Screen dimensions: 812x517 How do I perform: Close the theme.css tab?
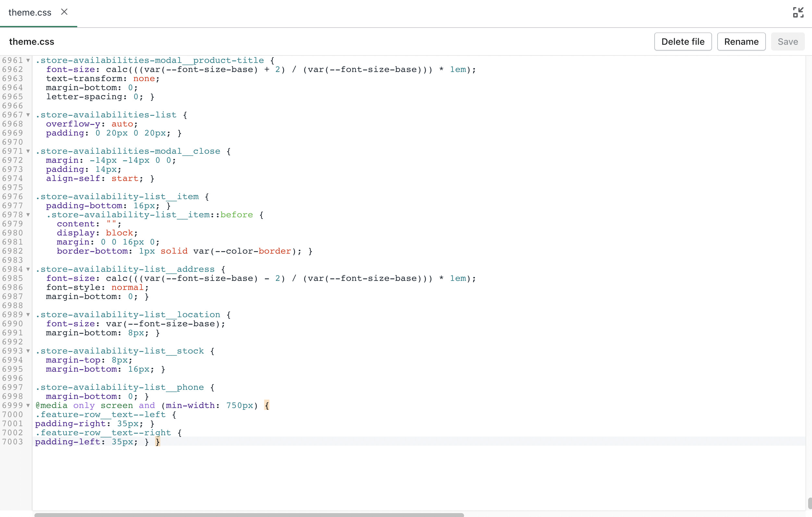point(64,12)
